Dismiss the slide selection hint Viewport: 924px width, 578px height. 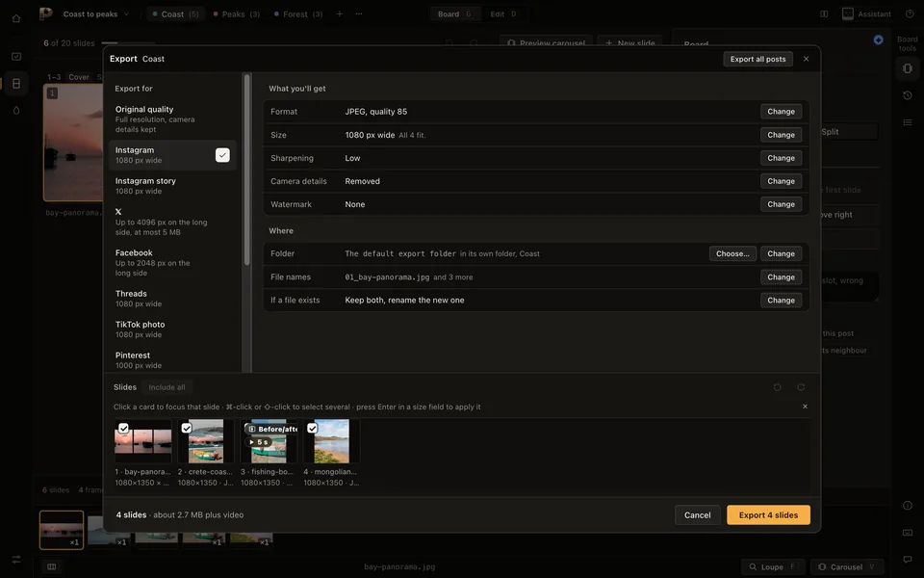pos(805,407)
